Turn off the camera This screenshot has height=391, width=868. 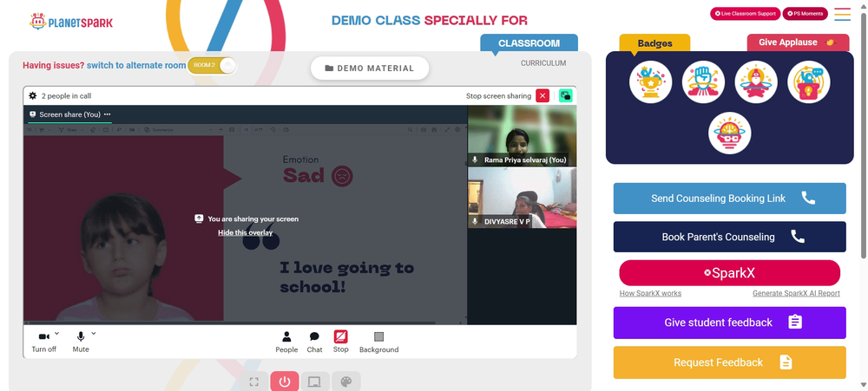tap(43, 342)
